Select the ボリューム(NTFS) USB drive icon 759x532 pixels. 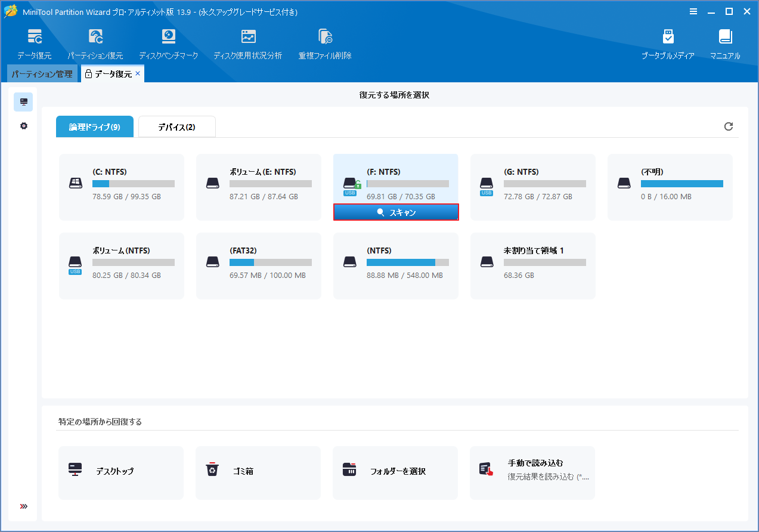76,265
